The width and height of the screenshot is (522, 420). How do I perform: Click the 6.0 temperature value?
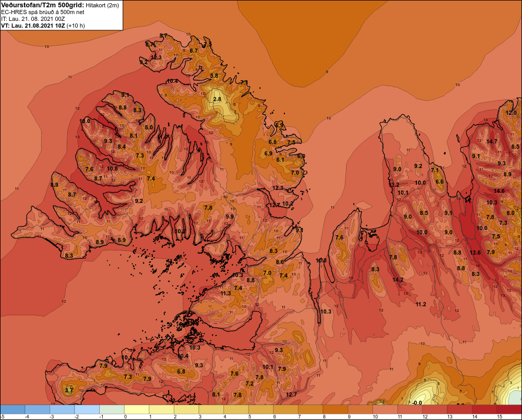301,156
